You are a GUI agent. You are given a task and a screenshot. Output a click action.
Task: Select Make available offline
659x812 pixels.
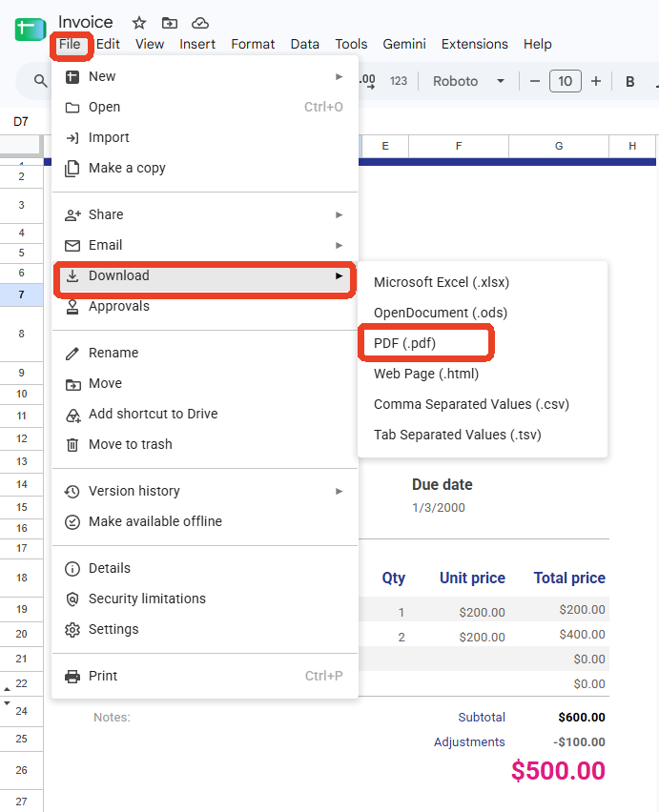pyautogui.click(x=205, y=522)
